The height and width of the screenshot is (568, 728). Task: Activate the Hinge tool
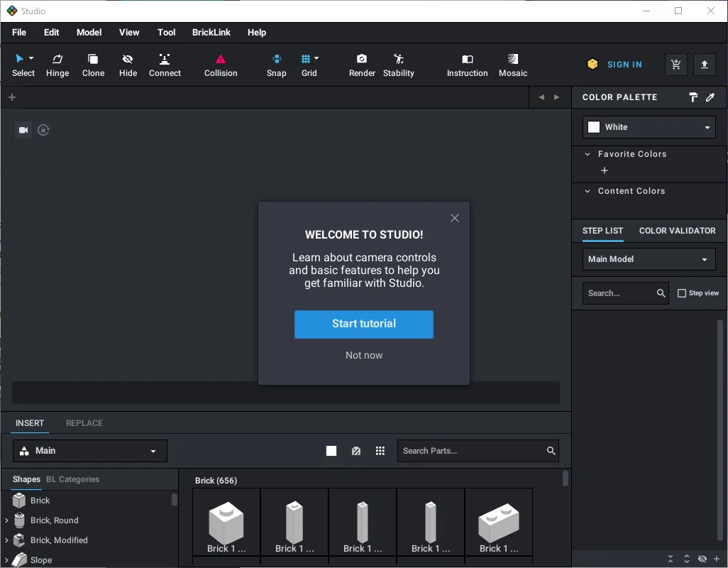[57, 65]
